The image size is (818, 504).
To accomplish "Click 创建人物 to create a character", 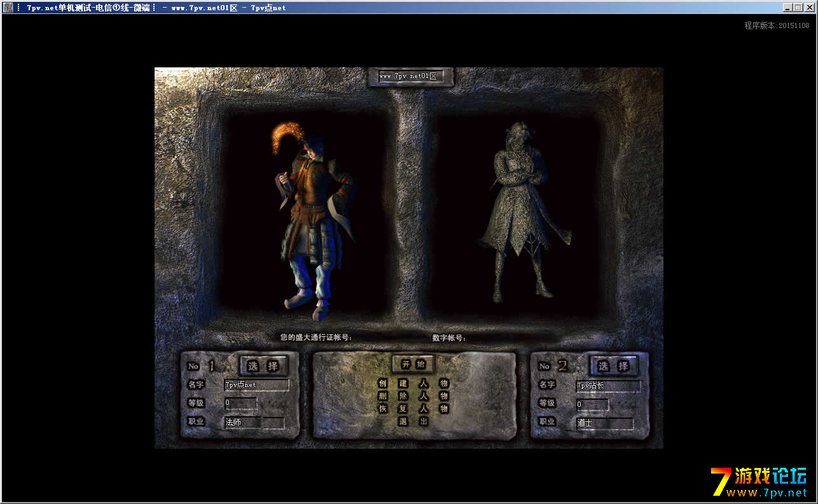I will click(x=413, y=383).
